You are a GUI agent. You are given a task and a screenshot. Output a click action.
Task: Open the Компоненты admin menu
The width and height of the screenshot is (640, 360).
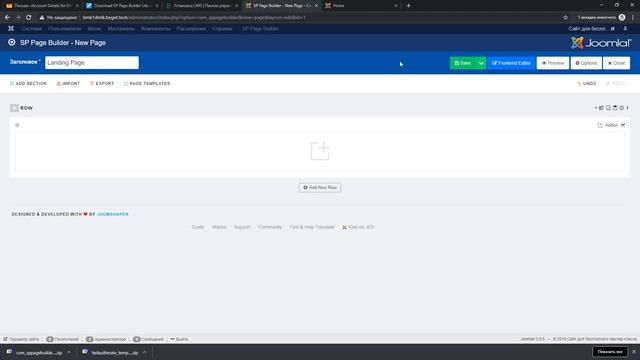[156, 29]
